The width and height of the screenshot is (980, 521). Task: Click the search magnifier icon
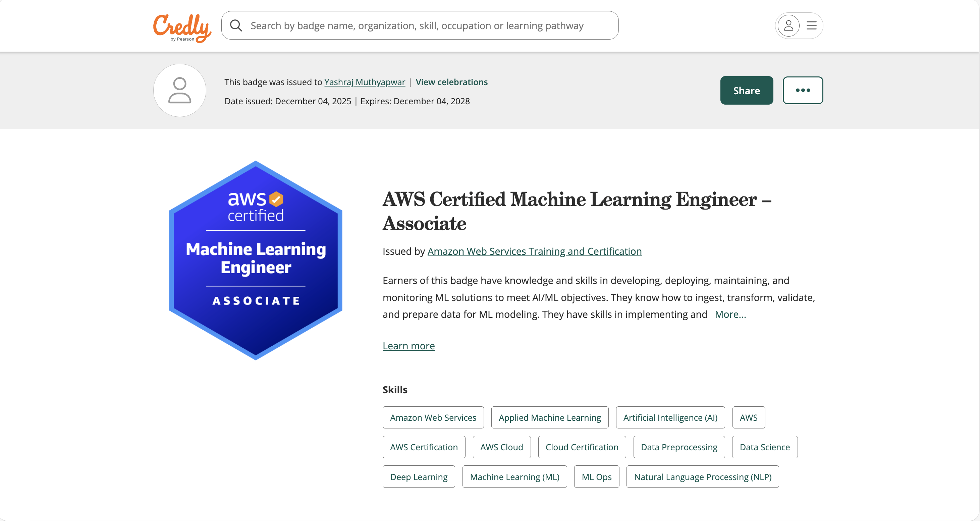[x=236, y=25]
